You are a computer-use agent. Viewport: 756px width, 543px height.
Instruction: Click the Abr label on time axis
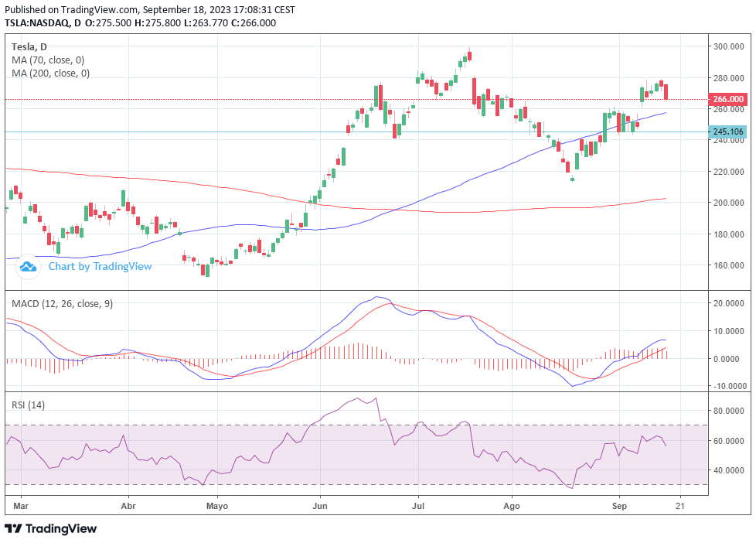[x=128, y=507]
